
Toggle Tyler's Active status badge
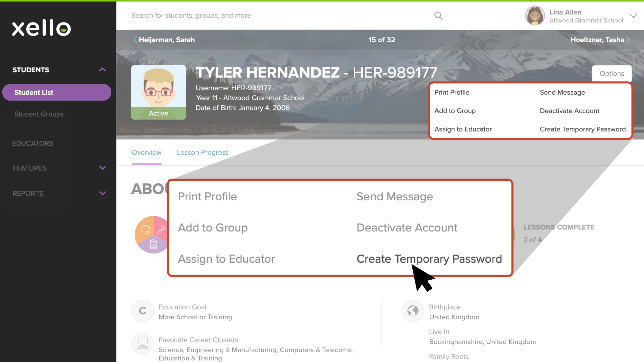[x=158, y=113]
